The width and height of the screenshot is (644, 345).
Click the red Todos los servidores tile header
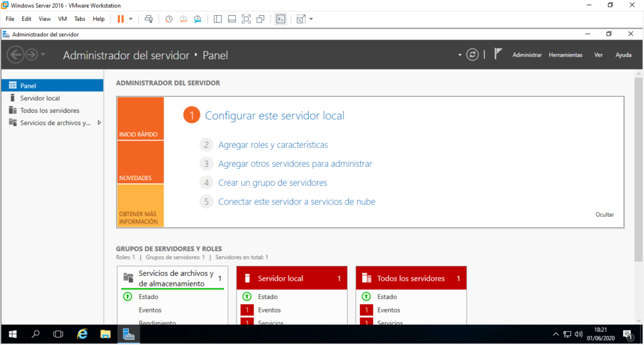coord(411,278)
